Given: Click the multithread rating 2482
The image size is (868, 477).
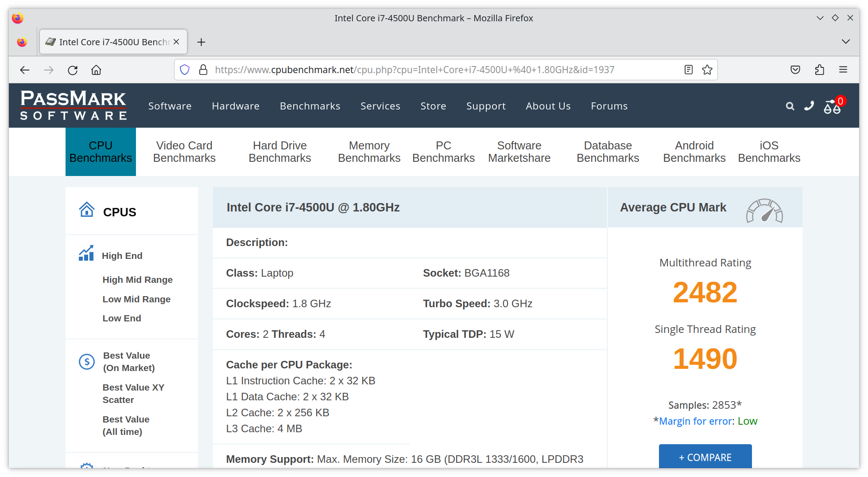Looking at the screenshot, I should 705,293.
